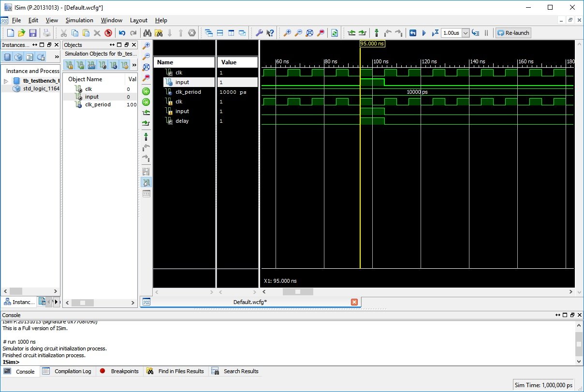Image resolution: width=584 pixels, height=392 pixels.
Task: Click the Find binoculars icon
Action: pos(147,33)
